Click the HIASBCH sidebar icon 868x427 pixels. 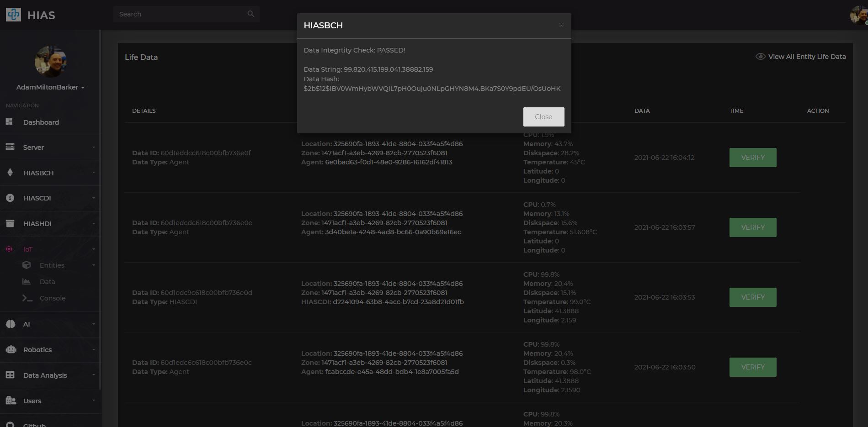[x=10, y=173]
